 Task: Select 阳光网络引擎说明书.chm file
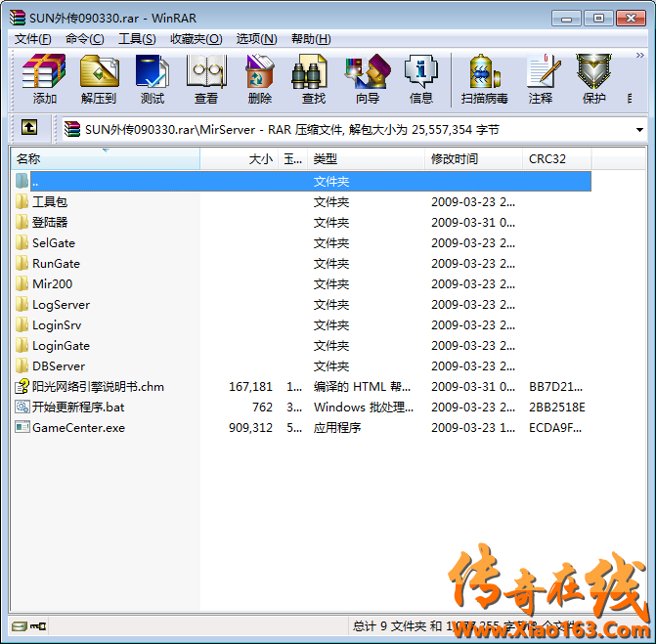point(98,387)
